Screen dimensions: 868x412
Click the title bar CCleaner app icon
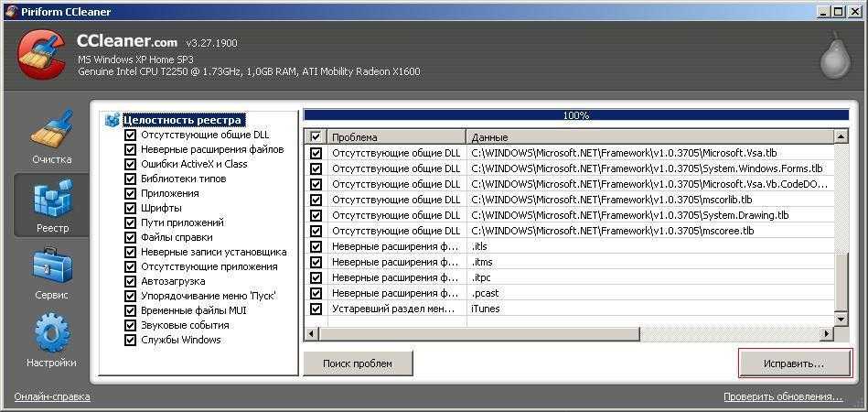click(x=10, y=11)
